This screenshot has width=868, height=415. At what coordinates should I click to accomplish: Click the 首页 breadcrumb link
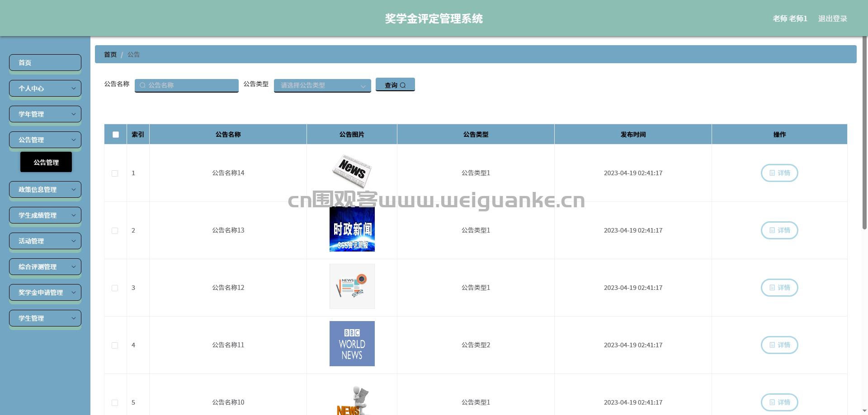pyautogui.click(x=110, y=55)
